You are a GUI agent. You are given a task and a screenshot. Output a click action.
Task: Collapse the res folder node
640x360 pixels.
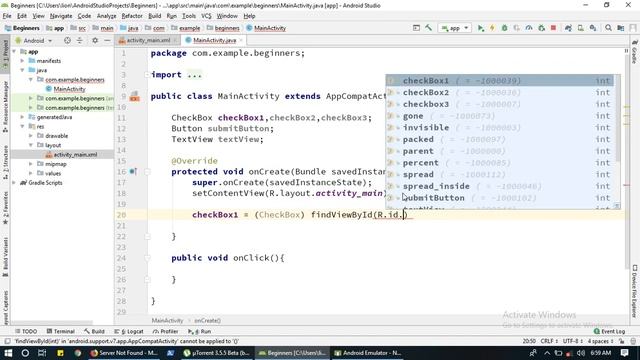coord(22,127)
